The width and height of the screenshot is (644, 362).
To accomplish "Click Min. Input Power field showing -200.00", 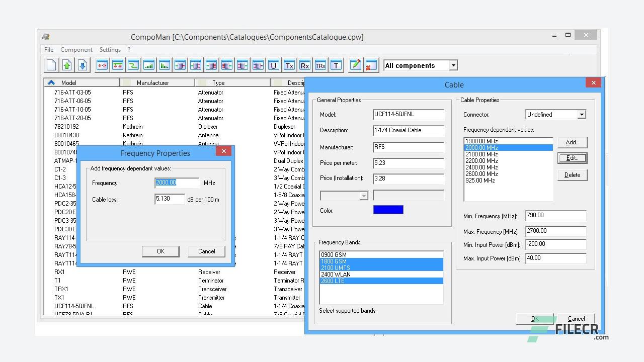I will [x=556, y=244].
